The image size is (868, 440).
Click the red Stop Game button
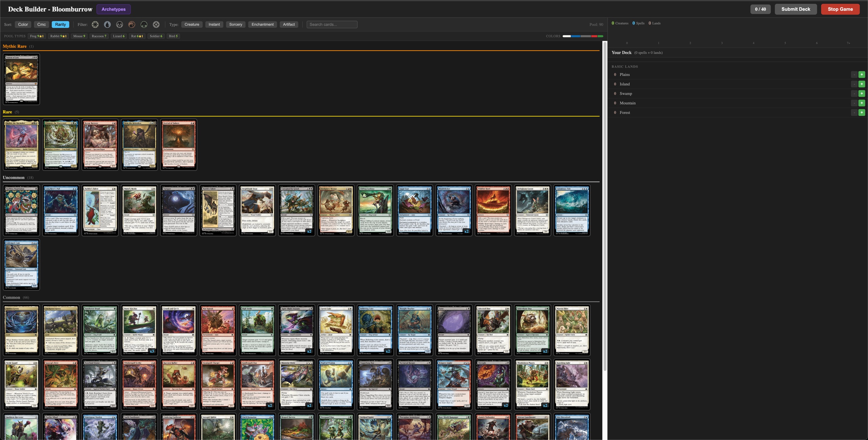click(x=840, y=9)
